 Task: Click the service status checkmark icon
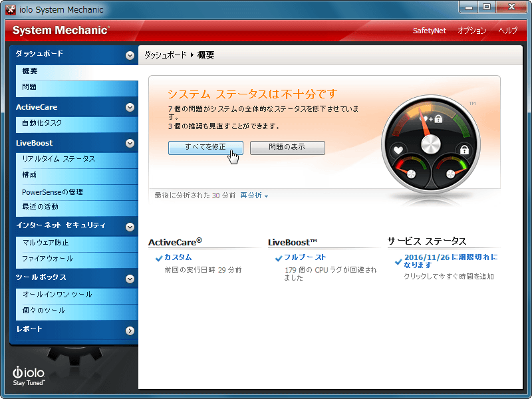pyautogui.click(x=398, y=262)
